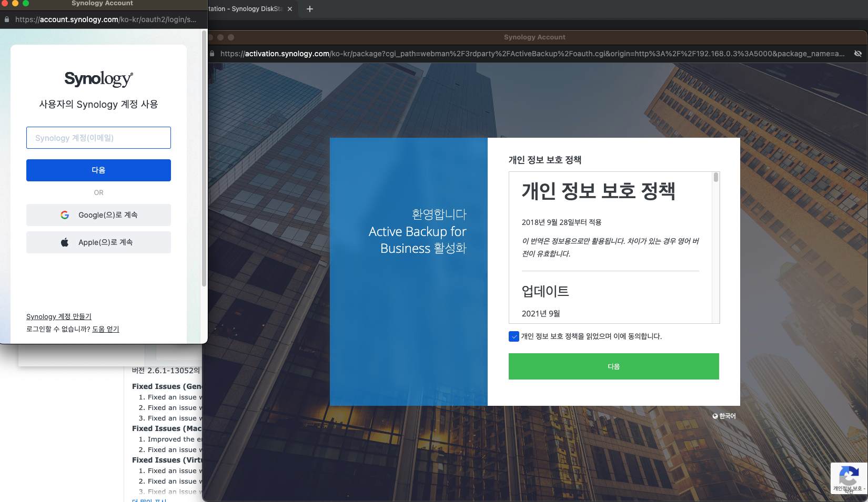
Task: Click the account.synology.com URL in address bar
Action: pyautogui.click(x=106, y=19)
